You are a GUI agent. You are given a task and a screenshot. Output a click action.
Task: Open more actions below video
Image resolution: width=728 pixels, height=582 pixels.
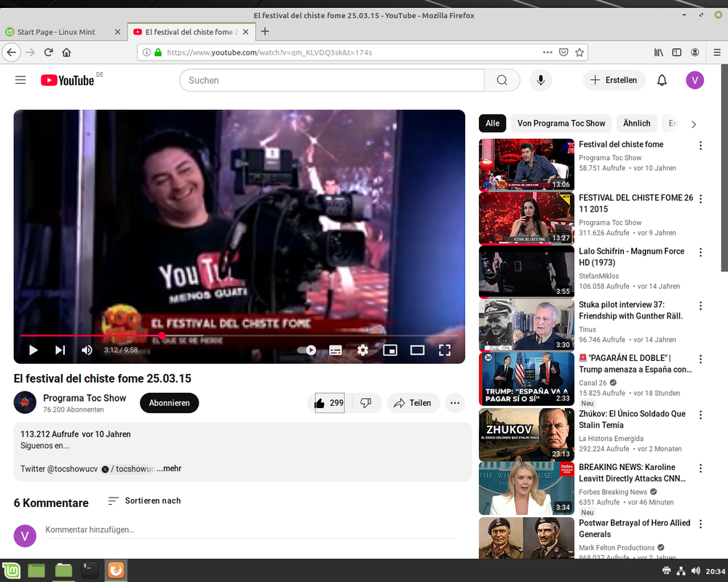tap(454, 403)
